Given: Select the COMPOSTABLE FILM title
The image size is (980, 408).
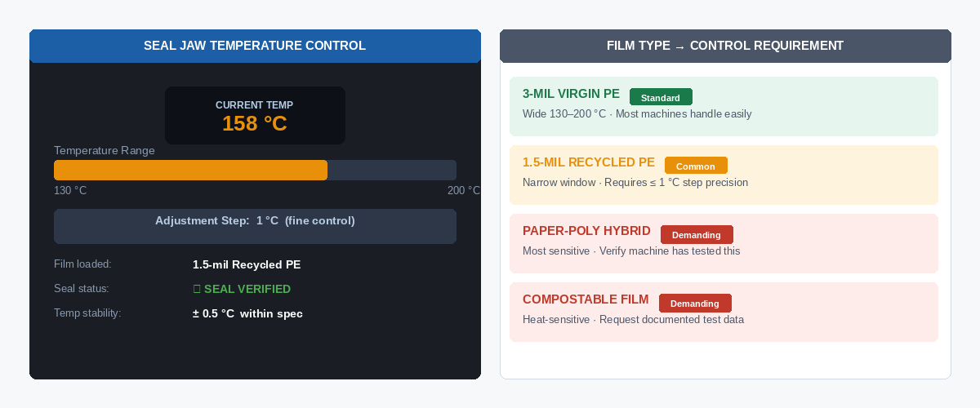Looking at the screenshot, I should (586, 299).
